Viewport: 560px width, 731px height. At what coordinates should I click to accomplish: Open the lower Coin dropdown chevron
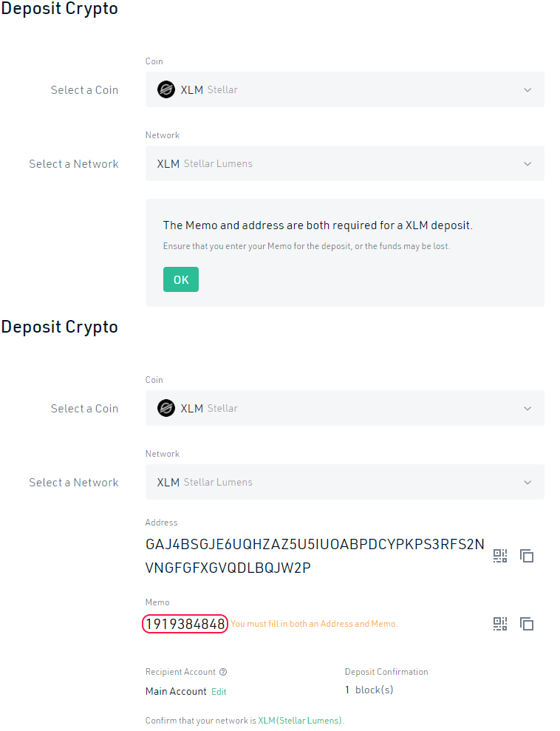click(x=527, y=408)
